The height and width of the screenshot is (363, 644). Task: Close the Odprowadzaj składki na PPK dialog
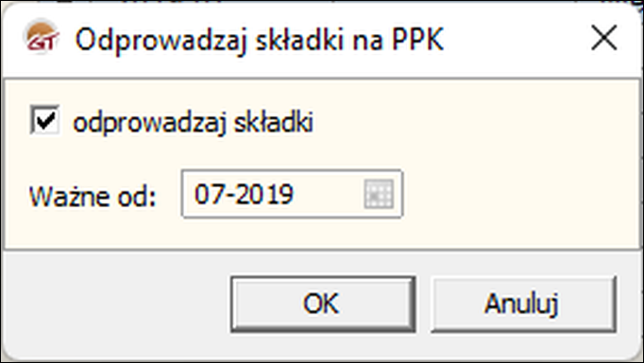pyautogui.click(x=603, y=38)
